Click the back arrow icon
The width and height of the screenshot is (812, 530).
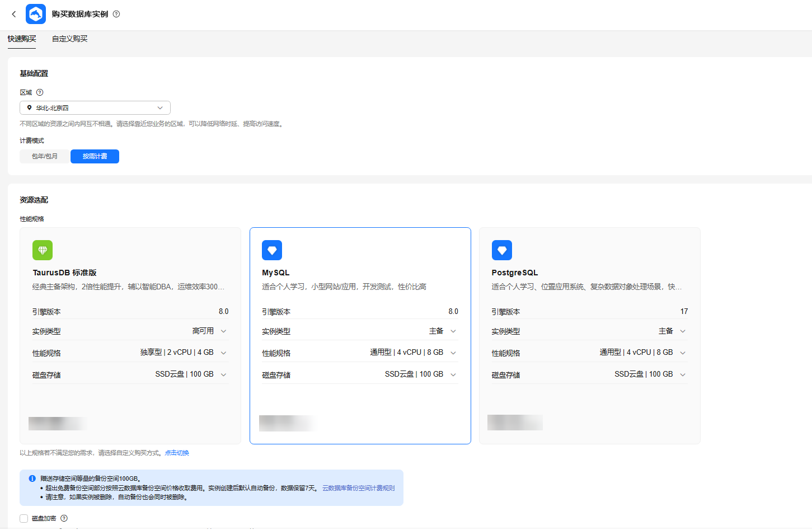tap(14, 14)
